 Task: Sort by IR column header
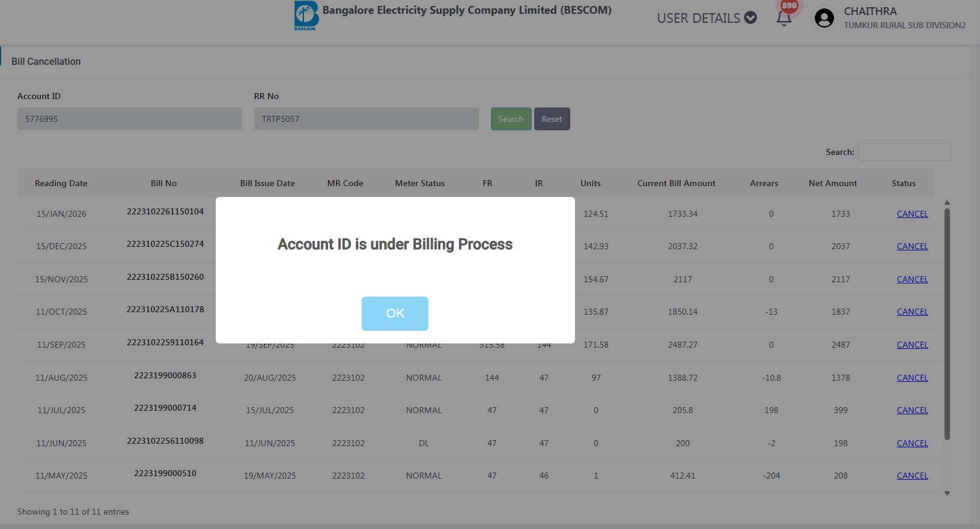pyautogui.click(x=539, y=183)
